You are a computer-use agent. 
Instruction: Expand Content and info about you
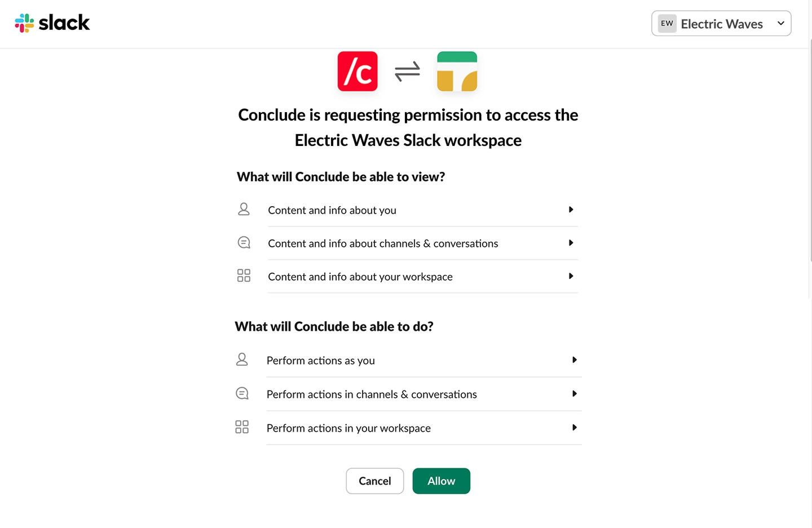(571, 209)
